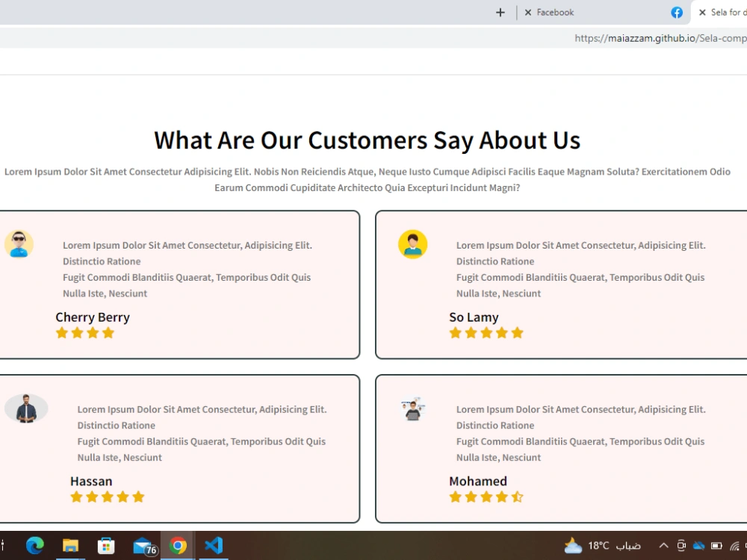Click the OneDrive cloud tray icon
The width and height of the screenshot is (747, 560).
[x=699, y=545]
